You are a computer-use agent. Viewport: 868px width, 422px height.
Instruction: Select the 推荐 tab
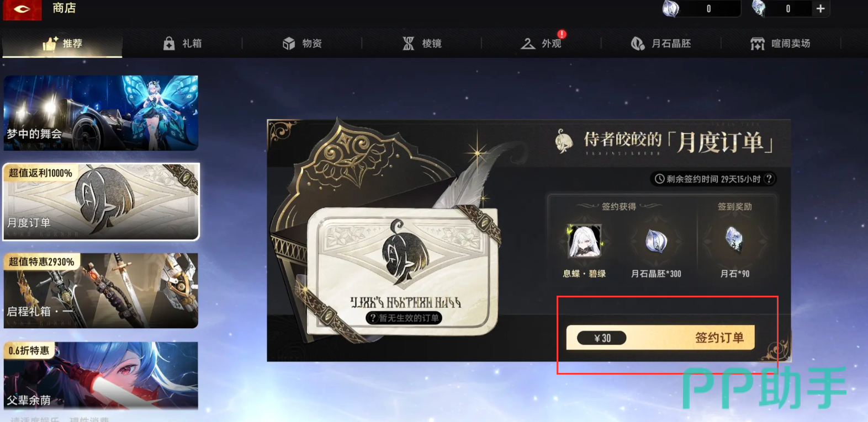click(62, 43)
